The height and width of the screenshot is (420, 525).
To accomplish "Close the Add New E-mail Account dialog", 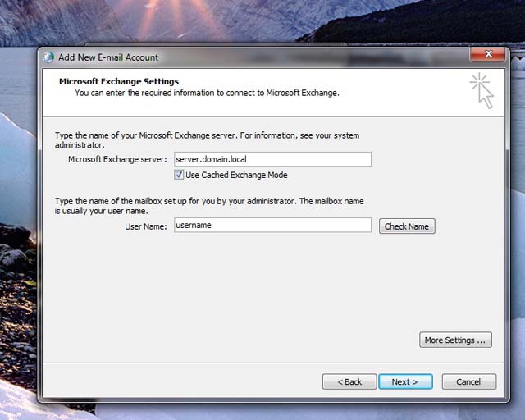I will pos(488,54).
